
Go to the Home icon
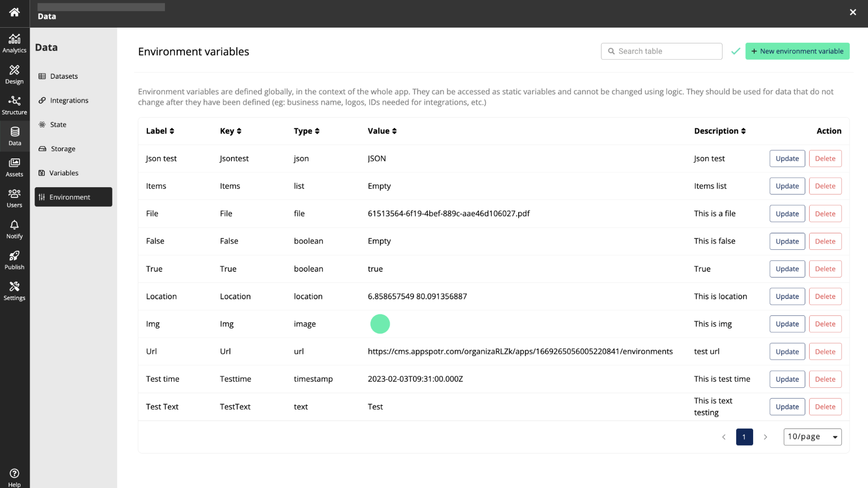click(15, 12)
